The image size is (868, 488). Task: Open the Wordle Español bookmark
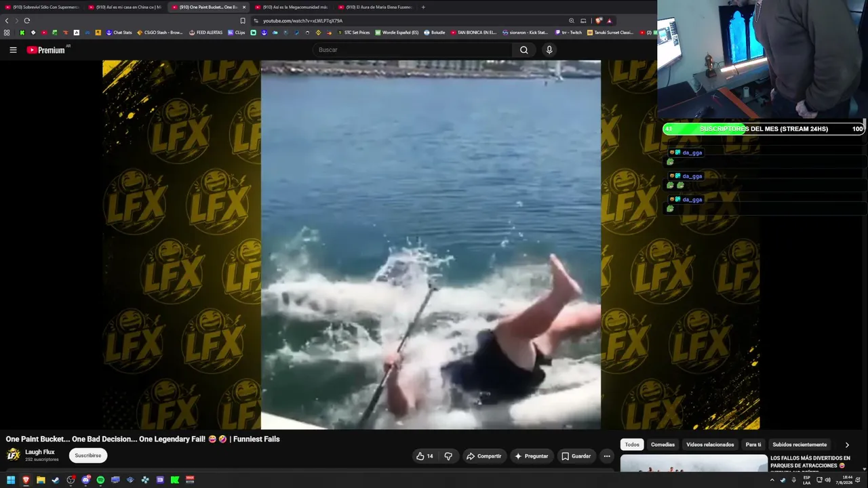tap(397, 33)
